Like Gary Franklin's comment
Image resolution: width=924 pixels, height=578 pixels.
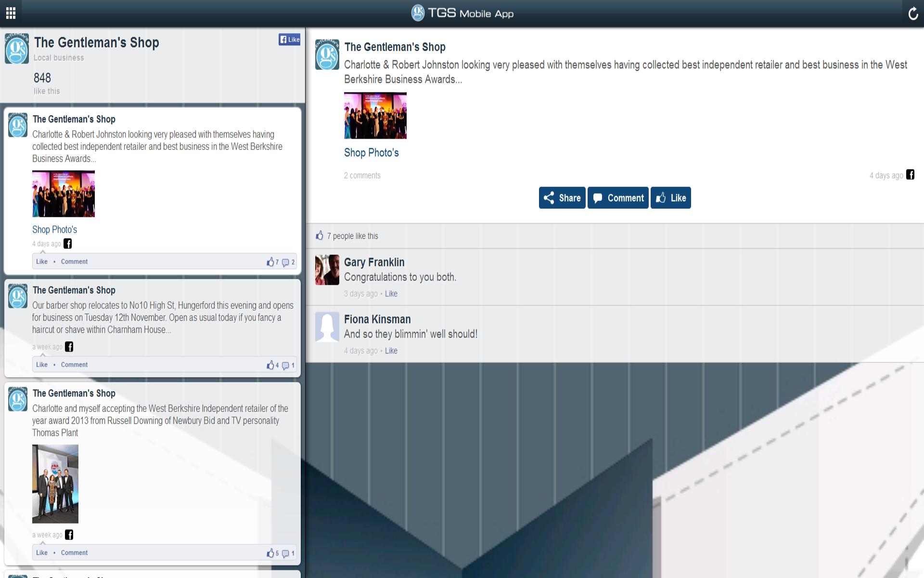pos(391,294)
